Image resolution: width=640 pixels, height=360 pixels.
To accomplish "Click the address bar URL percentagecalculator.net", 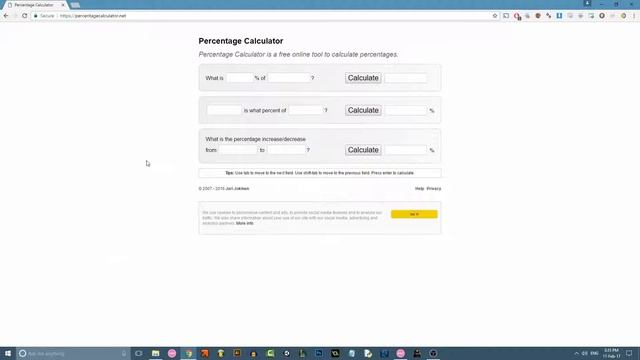I will (x=93, y=16).
